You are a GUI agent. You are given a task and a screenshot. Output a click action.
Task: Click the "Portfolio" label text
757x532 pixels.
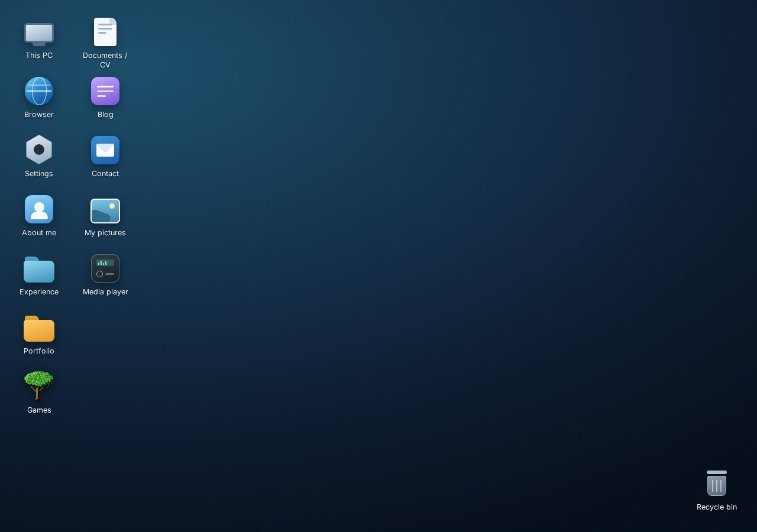click(39, 351)
